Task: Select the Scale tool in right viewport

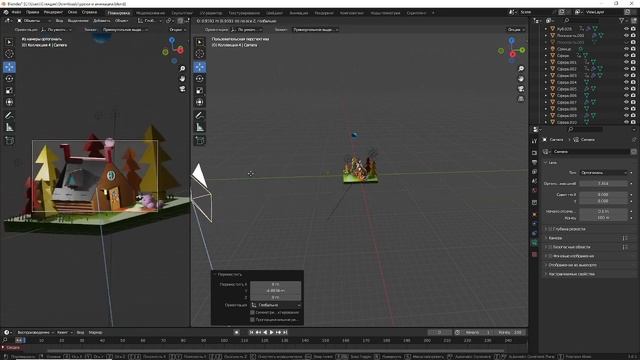Action: [200, 90]
